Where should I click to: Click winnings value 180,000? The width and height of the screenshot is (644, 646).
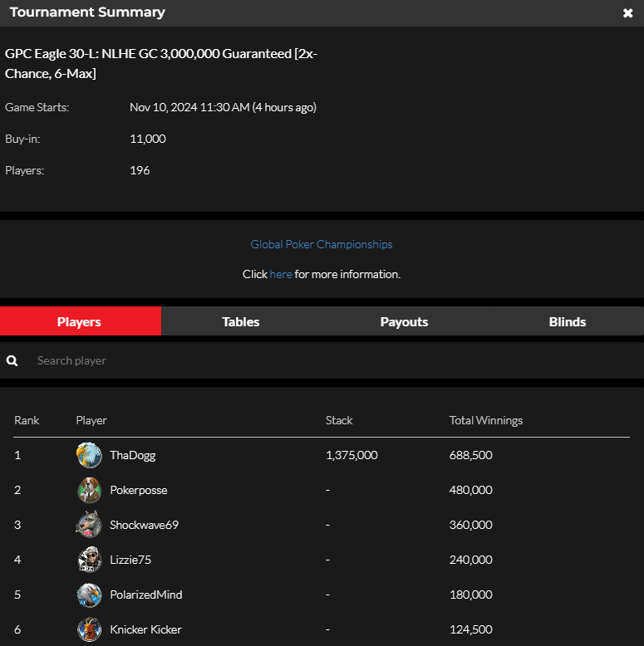[471, 595]
